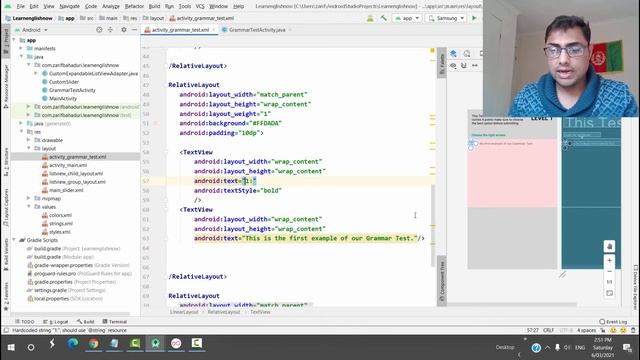Click the Make Project hammer icon
The height and width of the screenshot is (360, 640).
coord(383,18)
